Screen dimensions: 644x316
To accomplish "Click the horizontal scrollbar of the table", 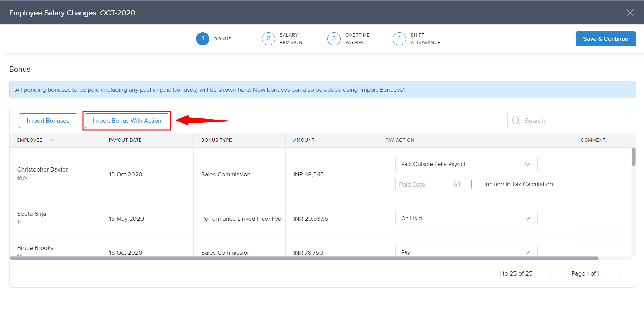I will click(304, 258).
